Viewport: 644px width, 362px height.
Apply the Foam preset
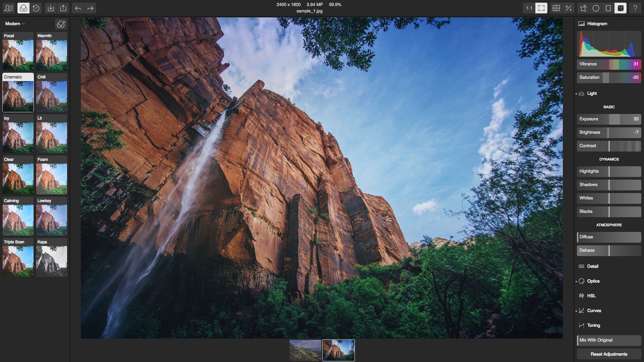[x=52, y=175]
